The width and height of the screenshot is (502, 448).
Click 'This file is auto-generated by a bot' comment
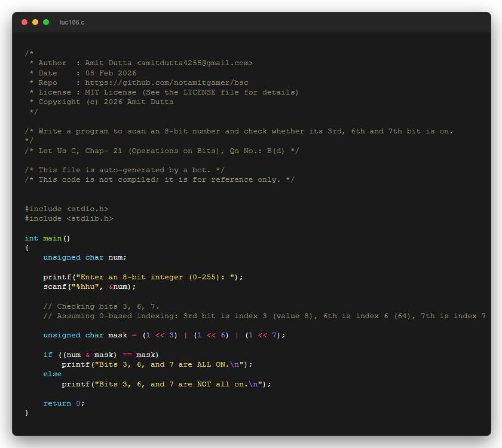(124, 170)
